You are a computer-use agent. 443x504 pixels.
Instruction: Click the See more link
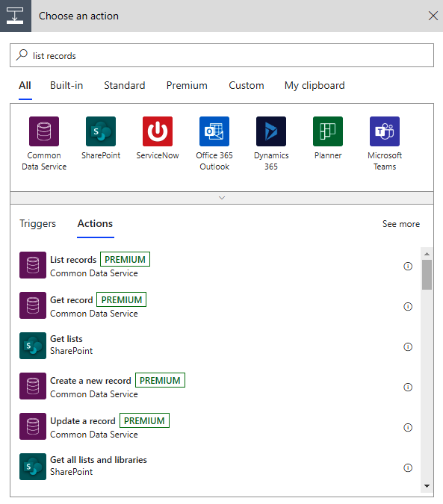click(401, 224)
